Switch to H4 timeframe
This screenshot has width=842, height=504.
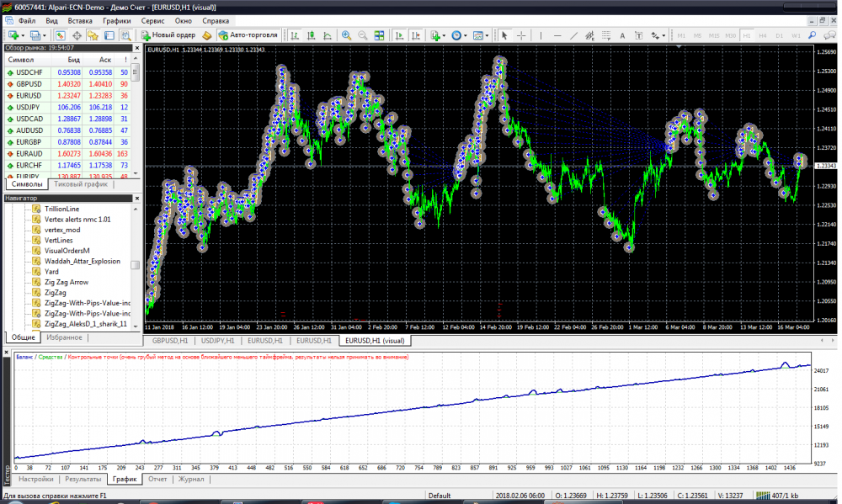tap(763, 35)
